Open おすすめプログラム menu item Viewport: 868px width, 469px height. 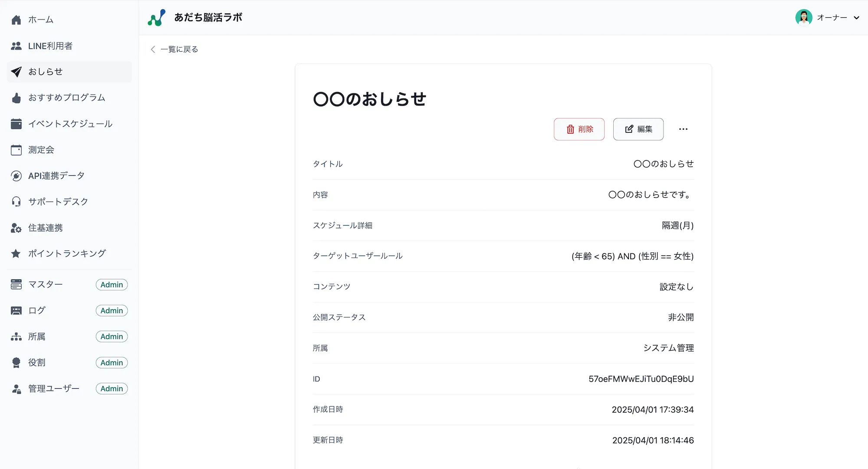click(x=69, y=98)
